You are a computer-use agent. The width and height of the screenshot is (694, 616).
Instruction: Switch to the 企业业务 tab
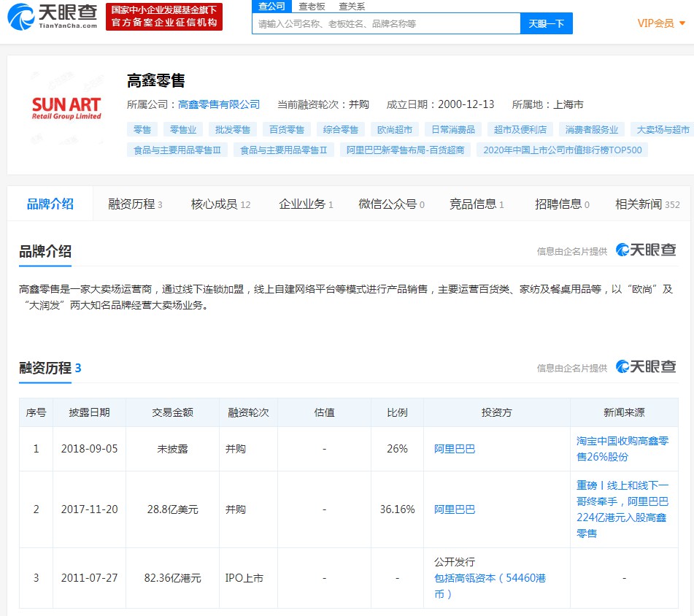pos(306,204)
